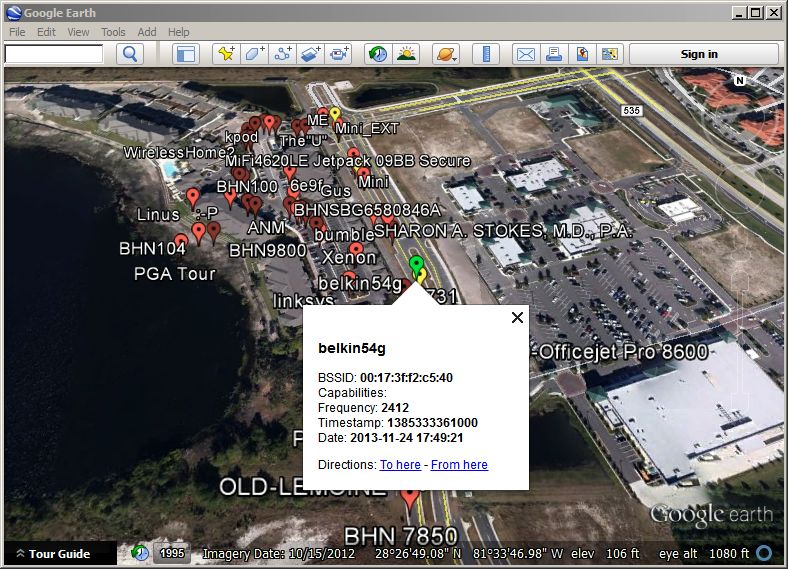The height and width of the screenshot is (569, 788).
Task: Click the Date value 2013-11-24 17:49:21
Action: 407,438
